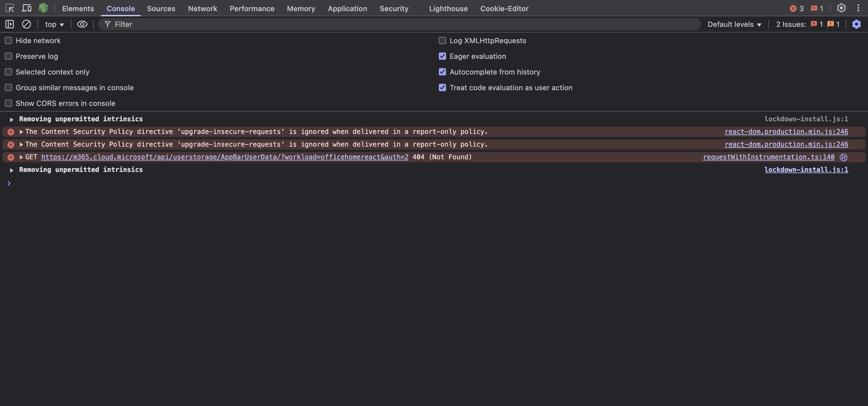Image resolution: width=868 pixels, height=406 pixels.
Task: Enable Show CORS errors in console
Action: click(8, 103)
